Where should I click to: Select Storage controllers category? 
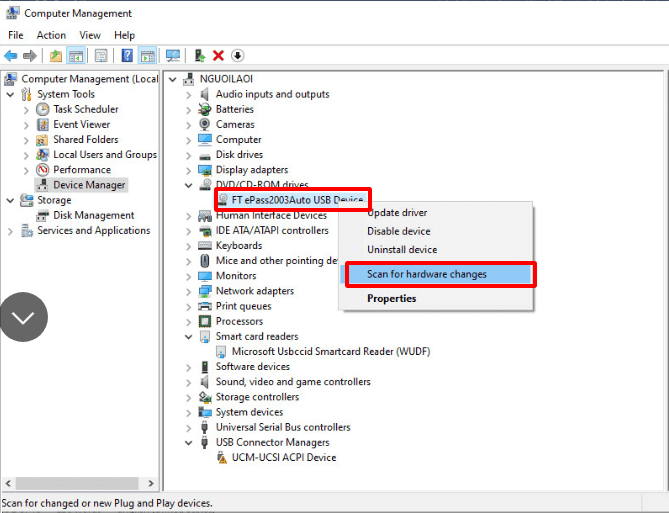[257, 397]
